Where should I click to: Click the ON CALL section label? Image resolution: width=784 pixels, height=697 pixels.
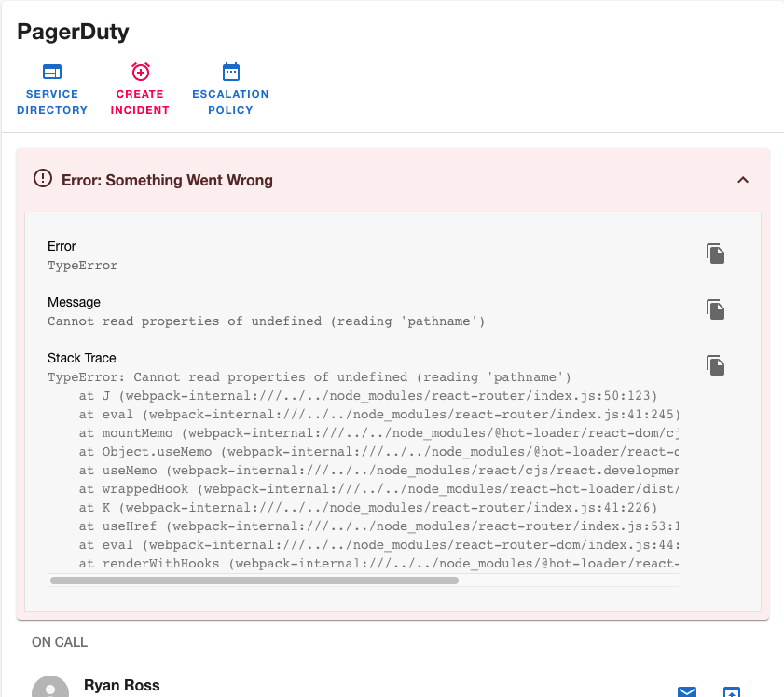click(59, 642)
